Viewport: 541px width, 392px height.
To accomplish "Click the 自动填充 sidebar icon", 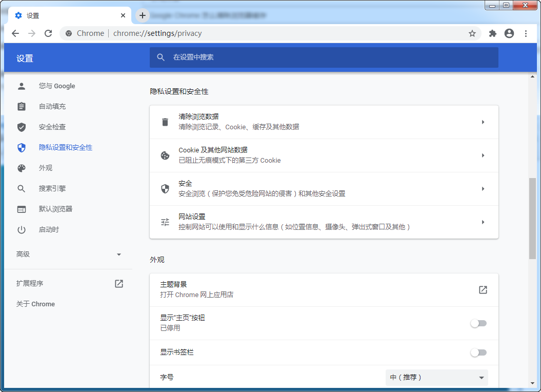I will coord(21,106).
